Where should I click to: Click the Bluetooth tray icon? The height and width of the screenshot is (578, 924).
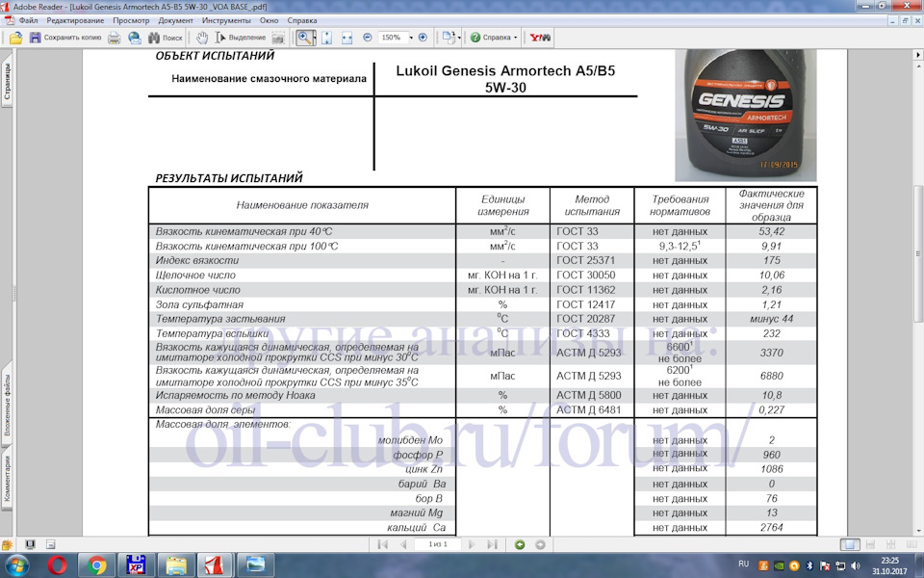click(x=809, y=565)
